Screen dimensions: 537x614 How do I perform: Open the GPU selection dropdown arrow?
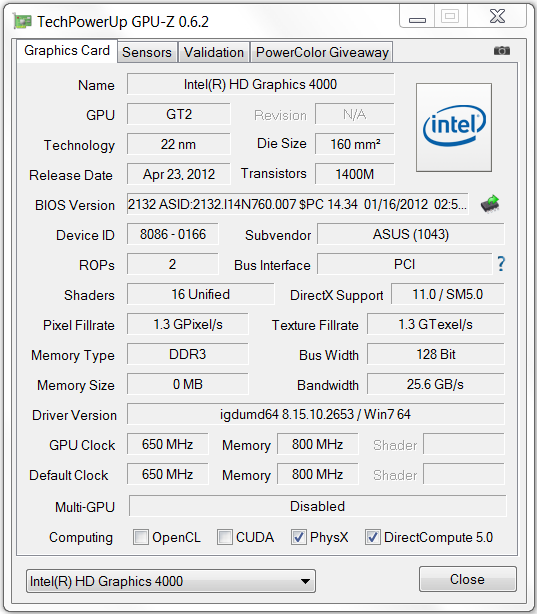point(305,581)
